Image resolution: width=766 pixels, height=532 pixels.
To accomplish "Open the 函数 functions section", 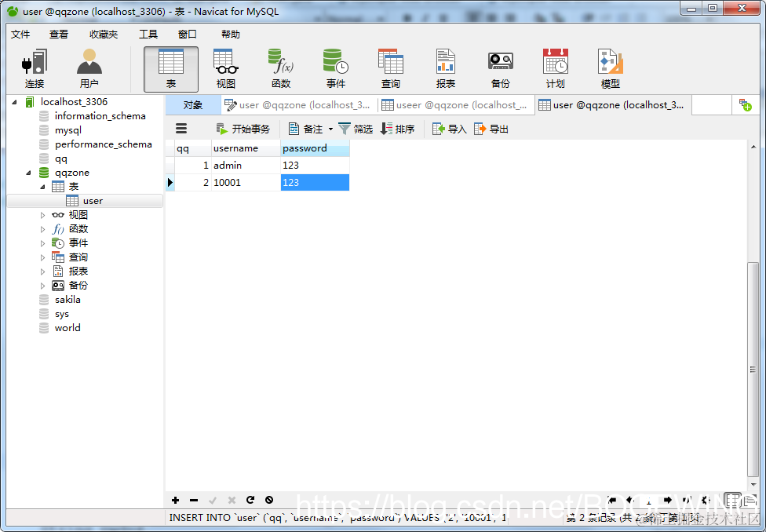I will (x=281, y=69).
